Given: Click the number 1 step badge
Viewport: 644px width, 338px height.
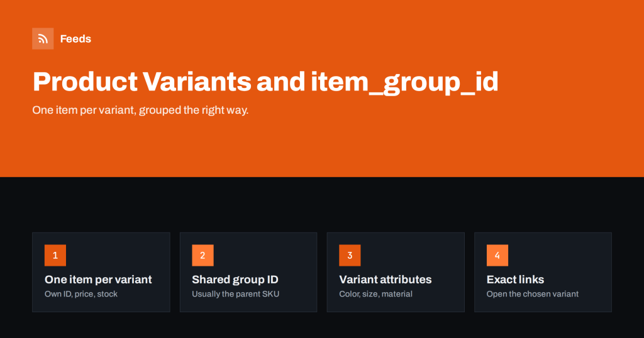Looking at the screenshot, I should (x=55, y=256).
